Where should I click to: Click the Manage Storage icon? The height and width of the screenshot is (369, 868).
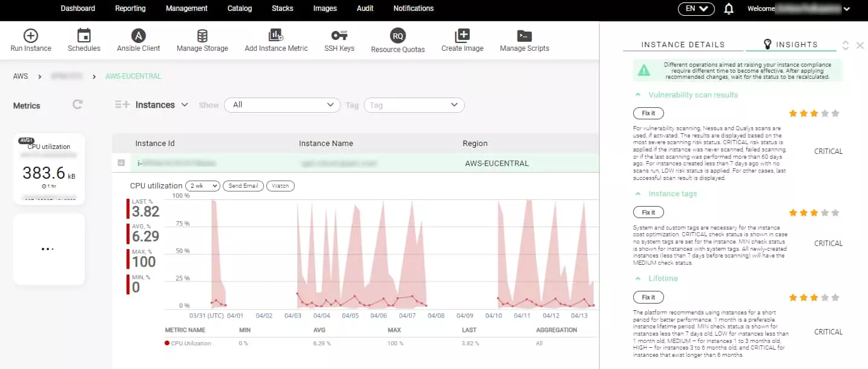(202, 36)
